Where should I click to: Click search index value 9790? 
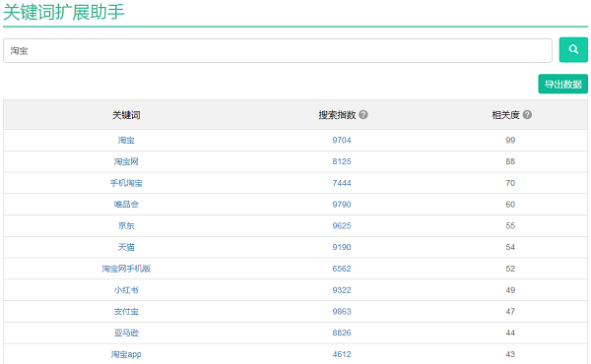pos(342,205)
